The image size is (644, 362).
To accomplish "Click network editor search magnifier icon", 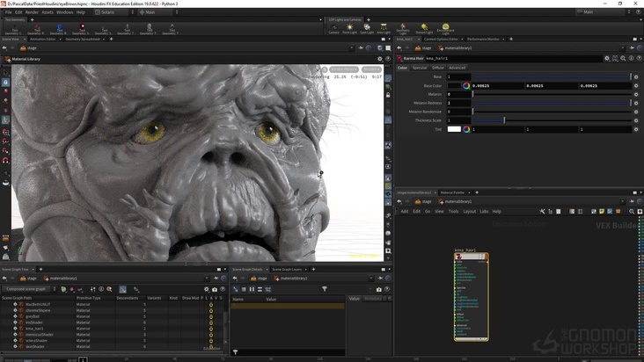I will [x=632, y=212].
